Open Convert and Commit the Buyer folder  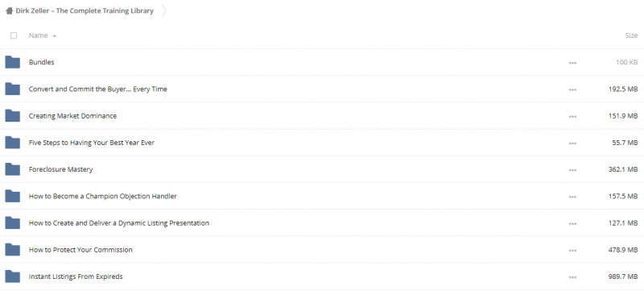click(97, 89)
